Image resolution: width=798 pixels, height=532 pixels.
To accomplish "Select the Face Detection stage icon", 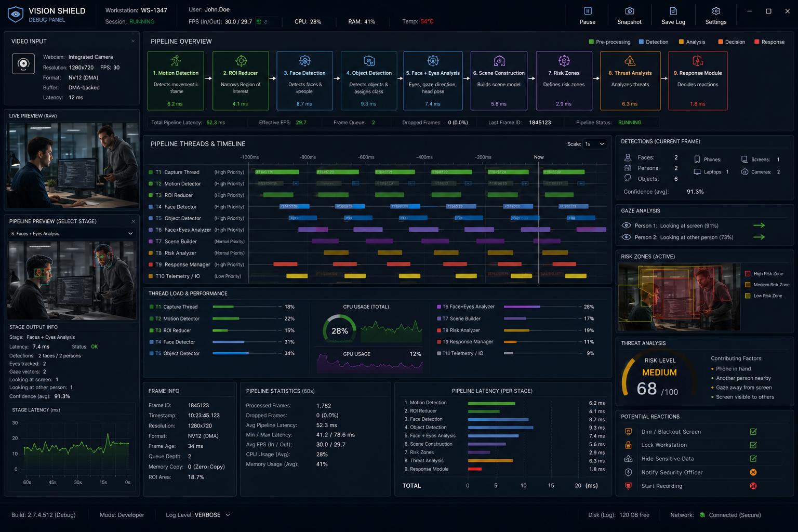I will pos(305,61).
